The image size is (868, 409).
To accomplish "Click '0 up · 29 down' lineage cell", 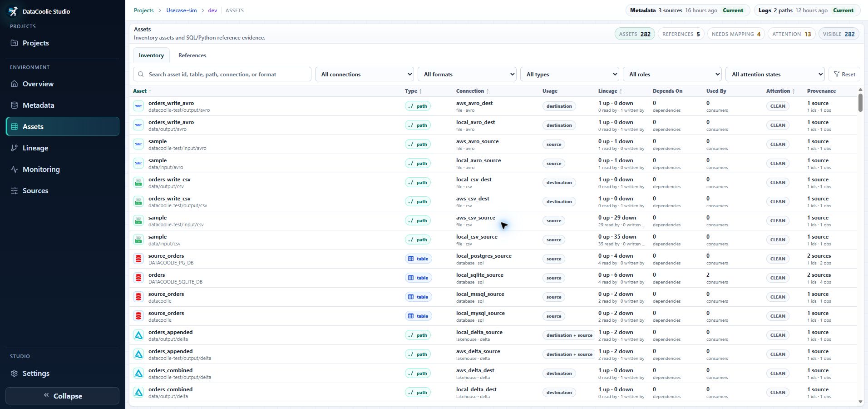I will pos(617,218).
